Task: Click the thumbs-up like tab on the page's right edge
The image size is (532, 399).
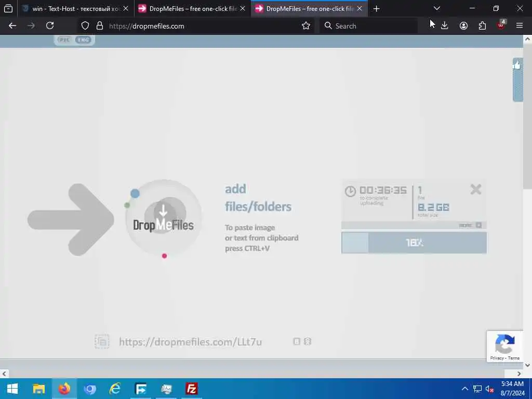Action: coord(517,79)
